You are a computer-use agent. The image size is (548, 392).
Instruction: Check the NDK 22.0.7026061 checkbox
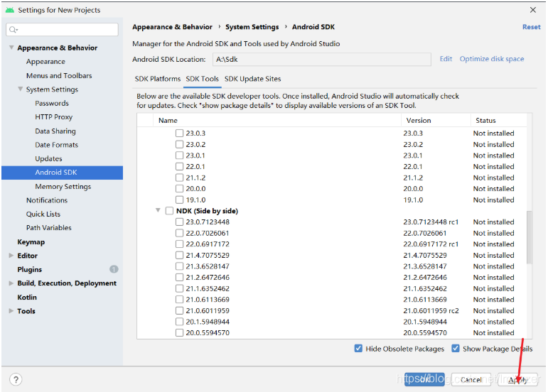179,233
